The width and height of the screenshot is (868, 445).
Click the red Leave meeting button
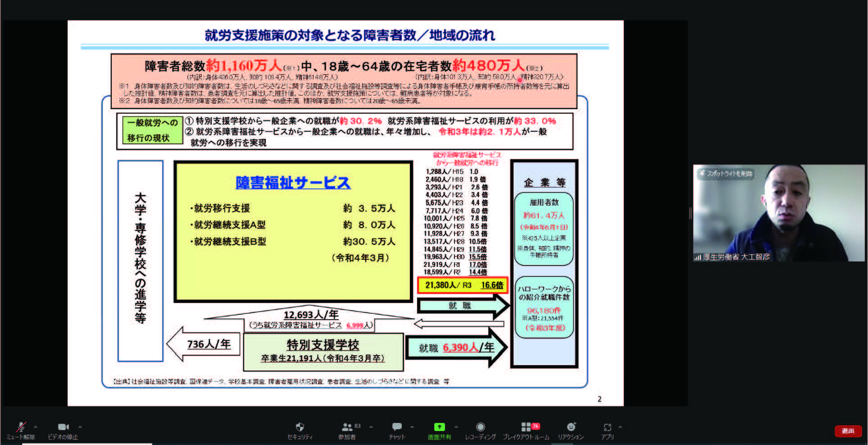pyautogui.click(x=848, y=431)
